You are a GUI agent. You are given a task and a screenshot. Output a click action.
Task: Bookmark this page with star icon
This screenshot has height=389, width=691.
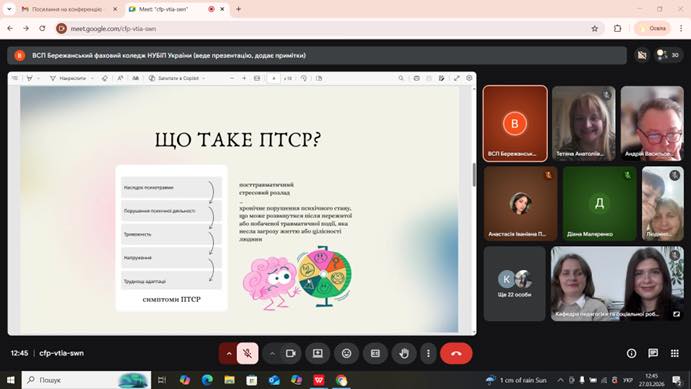pos(594,28)
